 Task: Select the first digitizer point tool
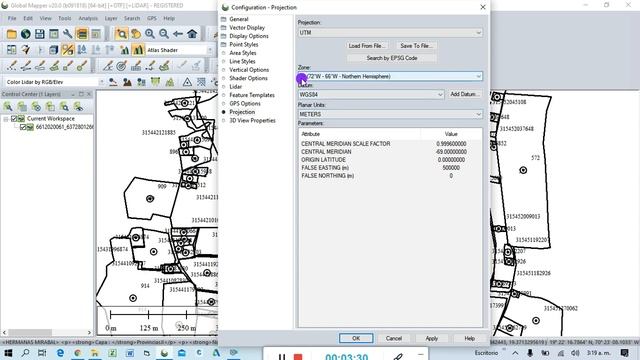click(x=11, y=66)
